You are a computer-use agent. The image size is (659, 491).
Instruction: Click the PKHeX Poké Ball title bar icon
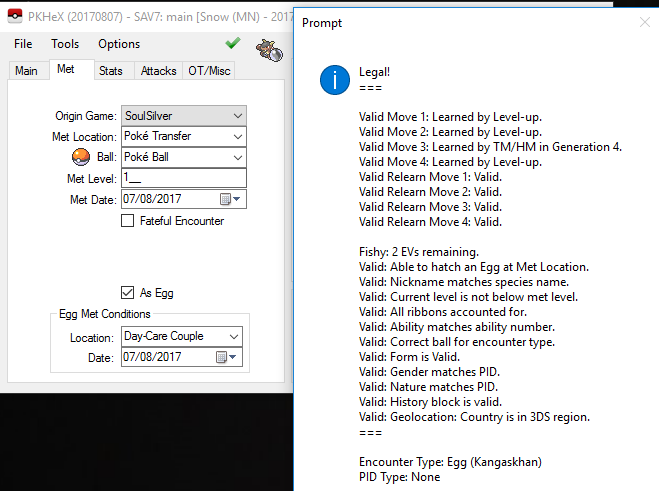pyautogui.click(x=15, y=16)
